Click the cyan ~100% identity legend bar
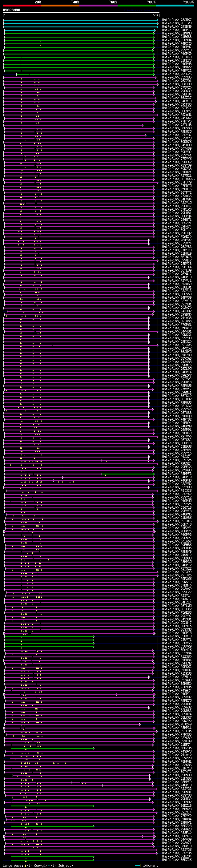The height and width of the screenshot is (868, 197). 175,6
